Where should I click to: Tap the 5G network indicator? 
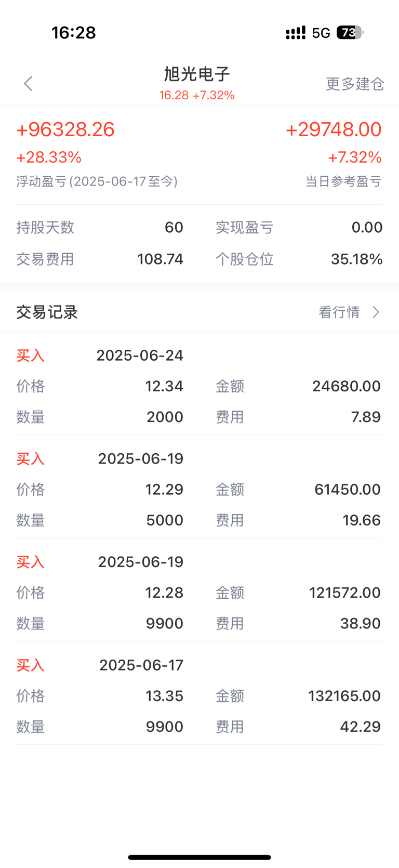321,33
